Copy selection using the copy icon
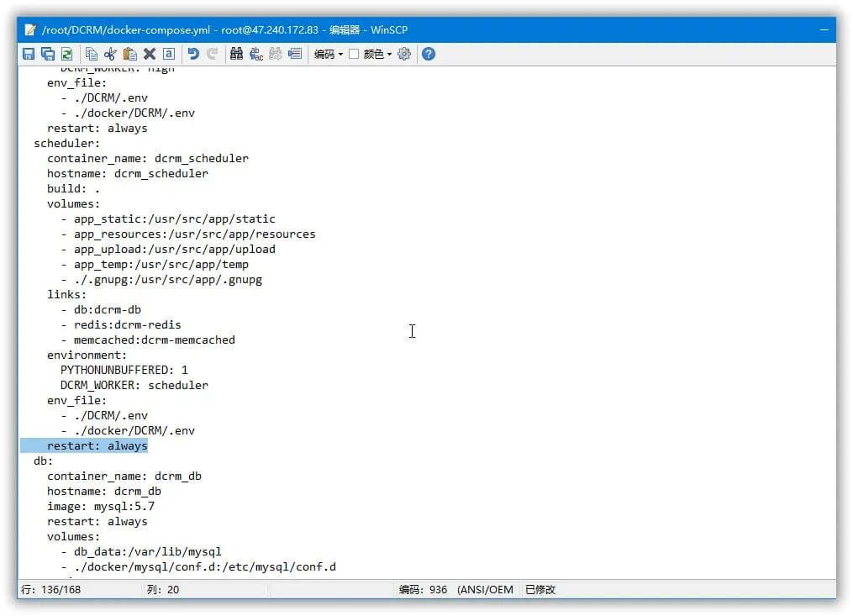The width and height of the screenshot is (853, 616). pyautogui.click(x=92, y=54)
